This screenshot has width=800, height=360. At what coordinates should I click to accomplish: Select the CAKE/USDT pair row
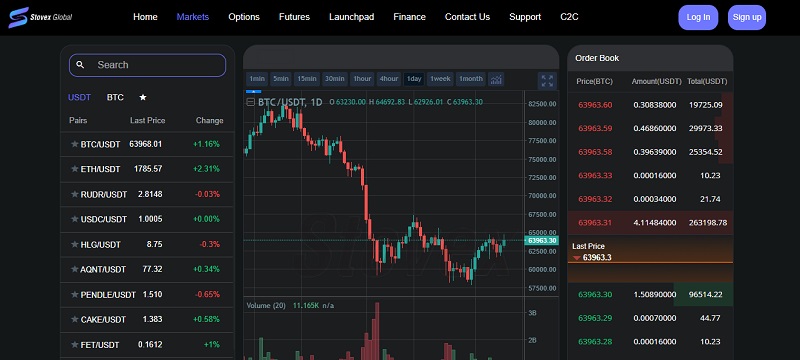(x=147, y=320)
